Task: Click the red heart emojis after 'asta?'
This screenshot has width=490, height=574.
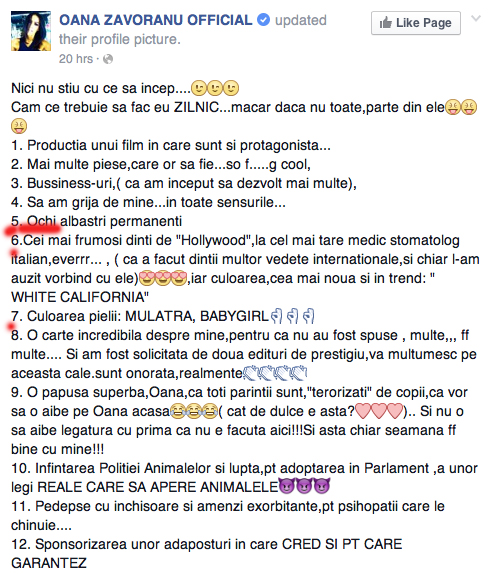Action: click(x=379, y=411)
